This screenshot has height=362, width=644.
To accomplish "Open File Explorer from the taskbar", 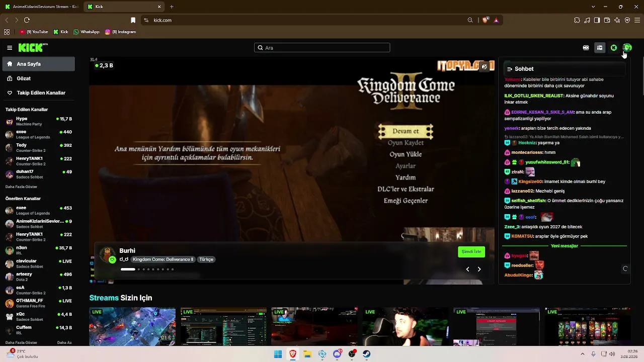I will click(307, 354).
